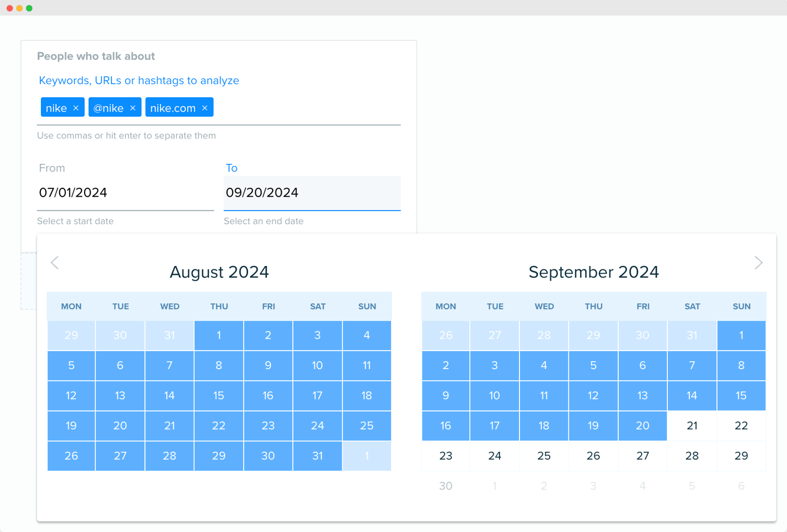Viewport: 787px width, 532px height.
Task: Click the "September 2024" month header
Action: pyautogui.click(x=594, y=272)
